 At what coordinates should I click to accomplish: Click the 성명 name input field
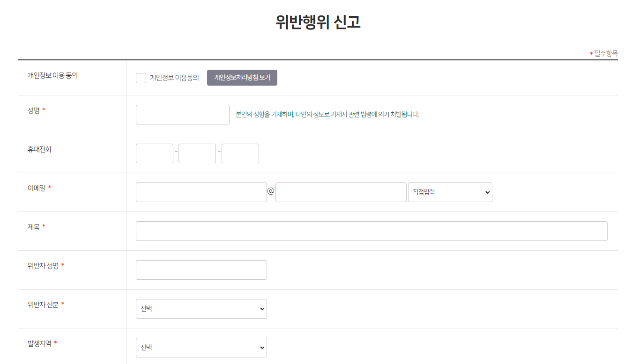tap(182, 114)
